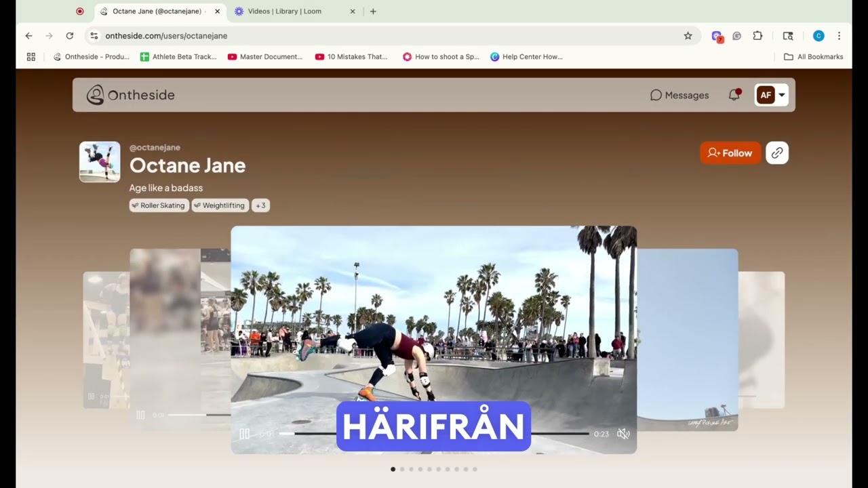Open the blurred previous video card
The width and height of the screenshot is (868, 488).
pos(180,339)
